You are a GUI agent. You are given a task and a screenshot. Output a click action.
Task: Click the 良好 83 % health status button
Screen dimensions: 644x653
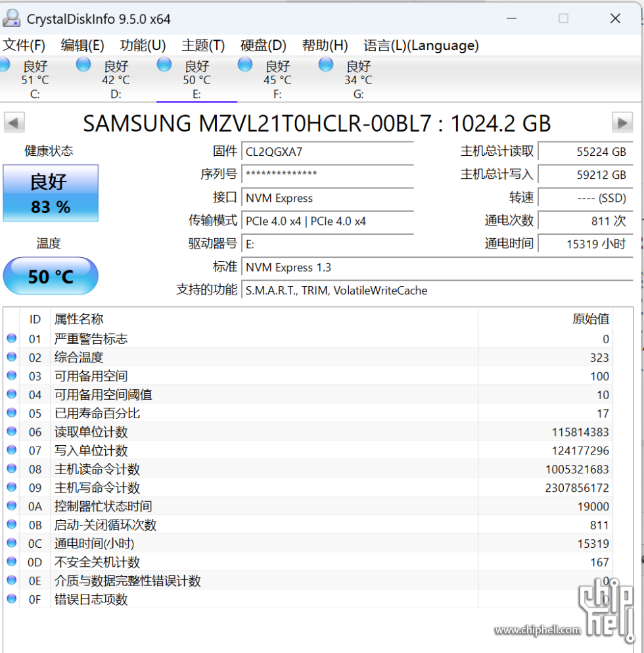click(x=51, y=193)
